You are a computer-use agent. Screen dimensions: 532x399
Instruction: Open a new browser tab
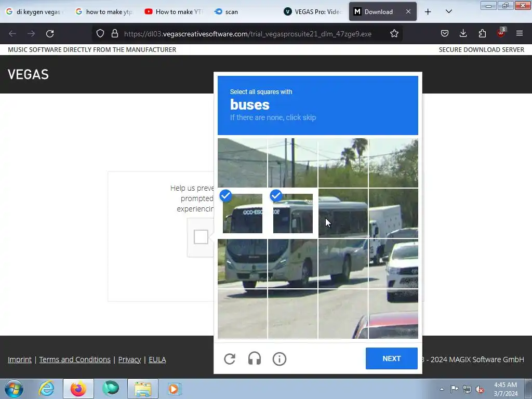tap(428, 12)
